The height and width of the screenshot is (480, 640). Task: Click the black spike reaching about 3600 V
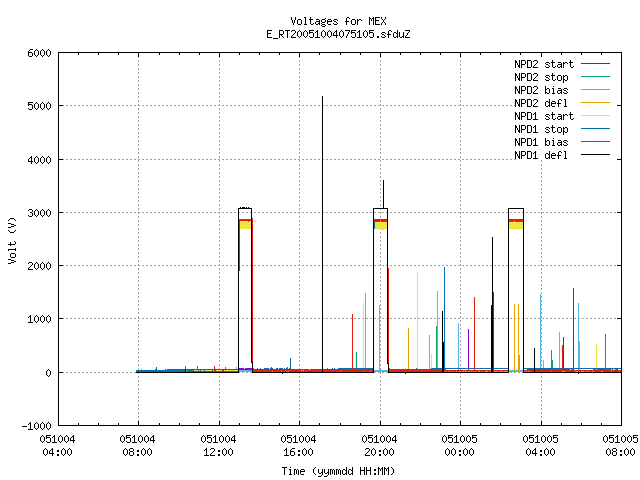(383, 194)
